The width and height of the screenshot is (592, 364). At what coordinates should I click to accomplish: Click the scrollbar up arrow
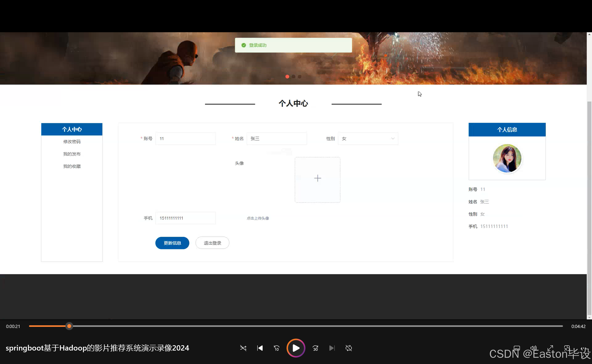click(589, 35)
